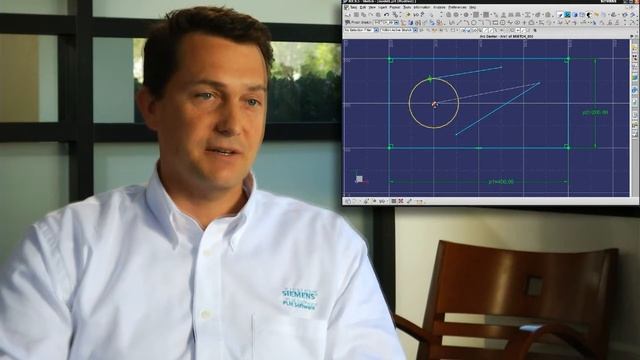
Task: Expand the sketch name dropdown
Action: point(396,22)
